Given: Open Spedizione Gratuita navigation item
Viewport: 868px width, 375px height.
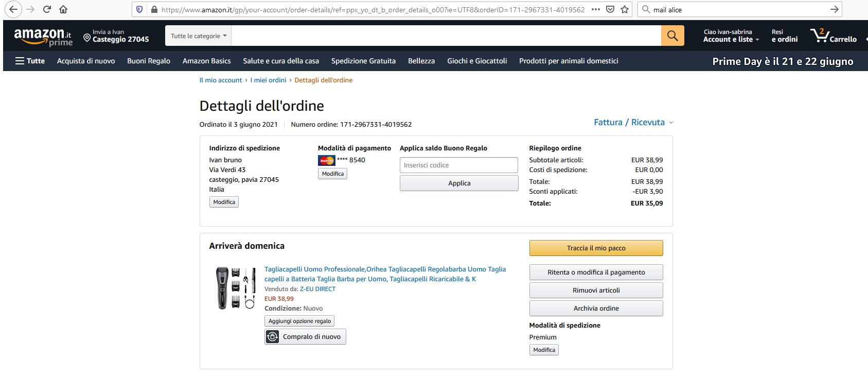Looking at the screenshot, I should [363, 61].
